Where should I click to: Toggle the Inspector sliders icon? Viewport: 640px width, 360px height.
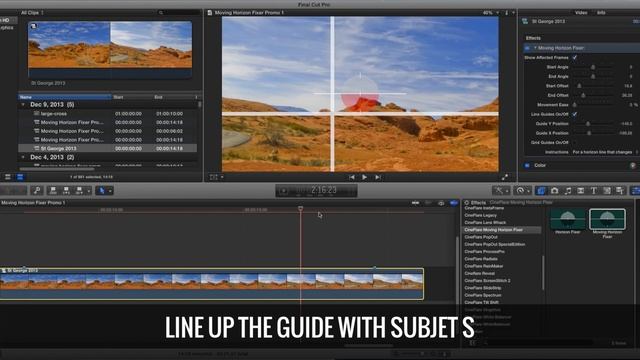(x=635, y=191)
